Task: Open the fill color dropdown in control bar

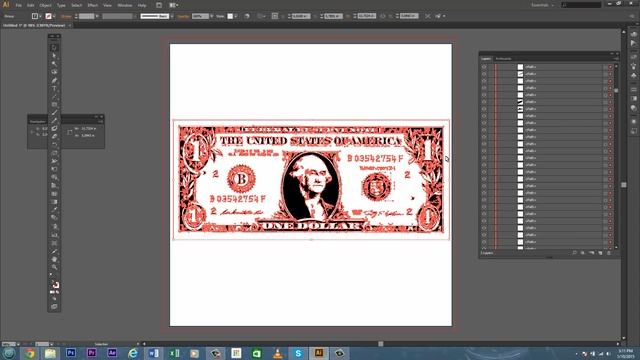Action: (x=40, y=16)
